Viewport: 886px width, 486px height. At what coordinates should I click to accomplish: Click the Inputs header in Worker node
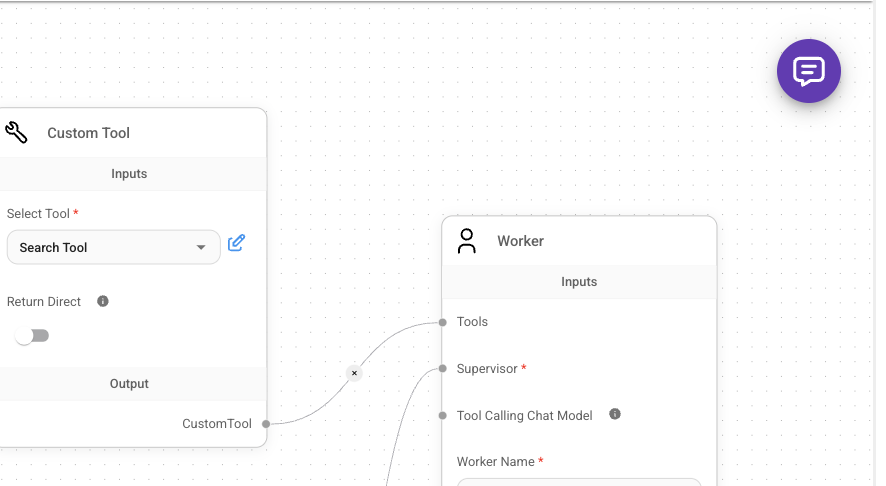(579, 282)
